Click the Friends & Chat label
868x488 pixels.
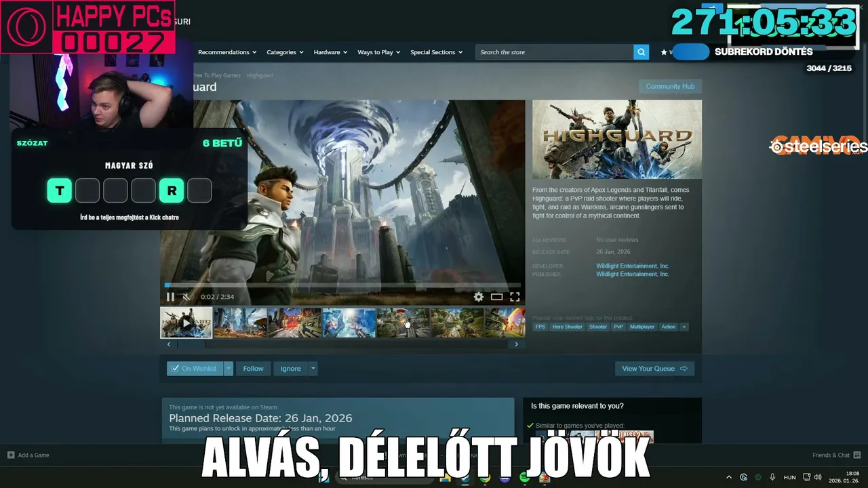tap(831, 455)
